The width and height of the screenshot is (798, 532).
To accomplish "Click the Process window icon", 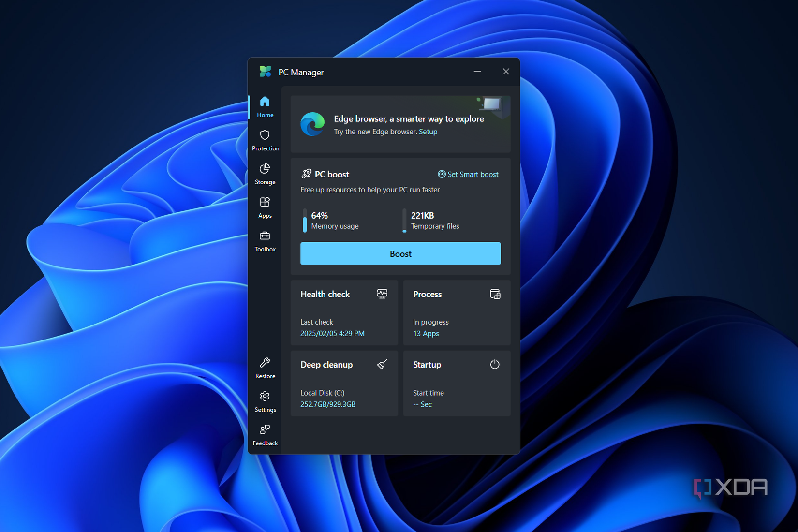I will click(495, 294).
